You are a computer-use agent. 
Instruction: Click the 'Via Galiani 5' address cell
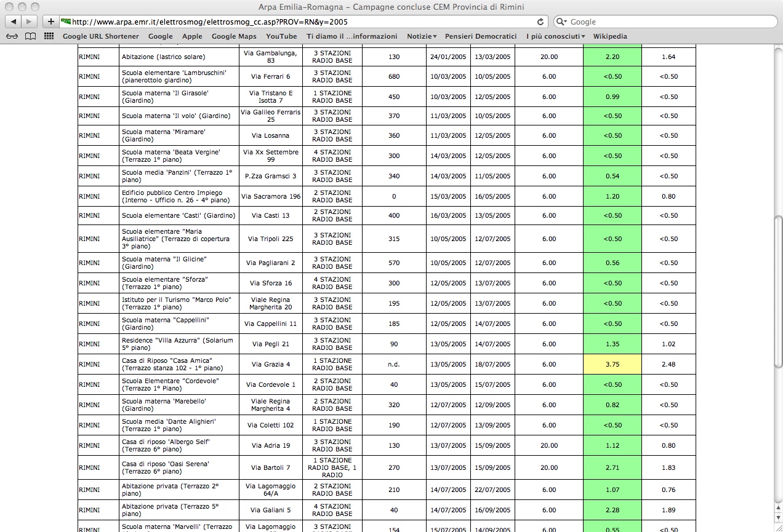(271, 510)
